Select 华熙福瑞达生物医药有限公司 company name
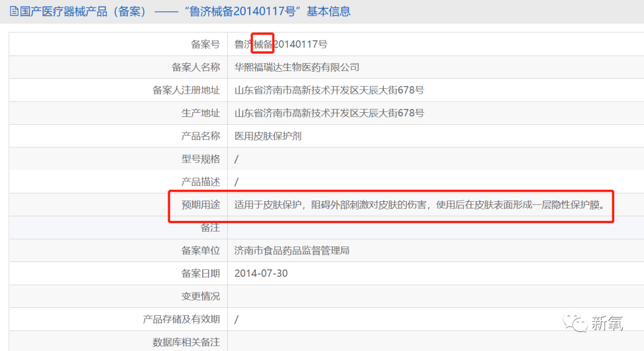This screenshot has height=351, width=644. tap(297, 67)
